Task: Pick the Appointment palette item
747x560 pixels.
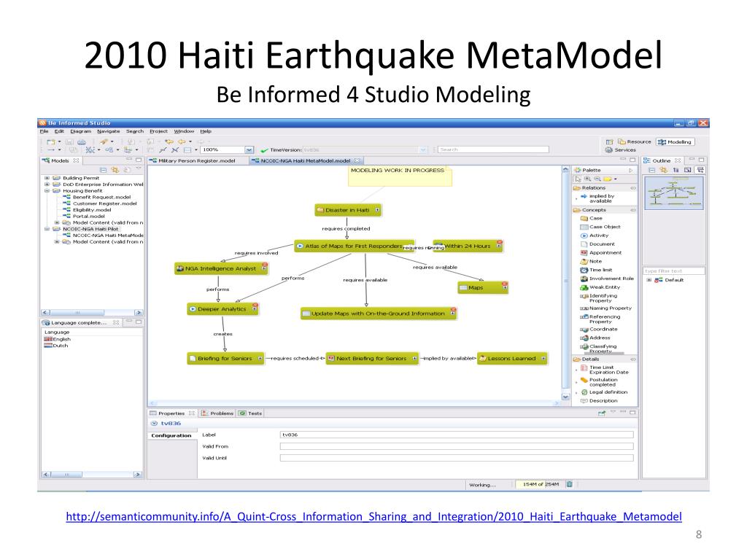Action: click(x=601, y=252)
